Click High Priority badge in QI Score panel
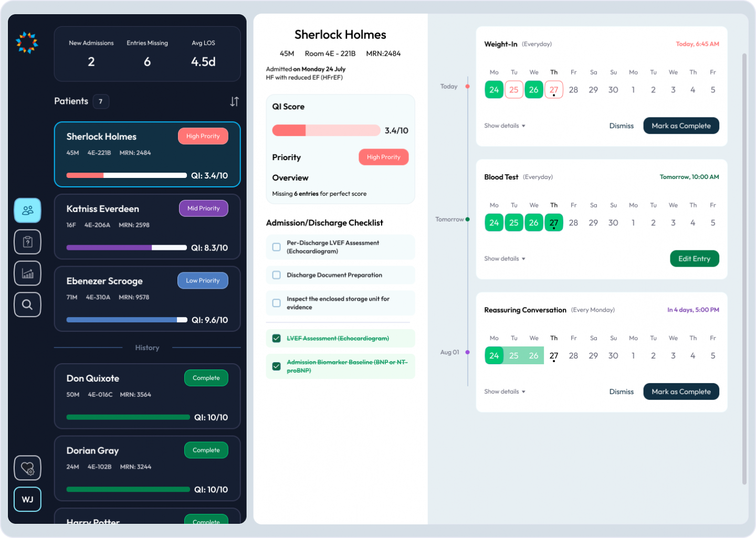 click(x=384, y=157)
